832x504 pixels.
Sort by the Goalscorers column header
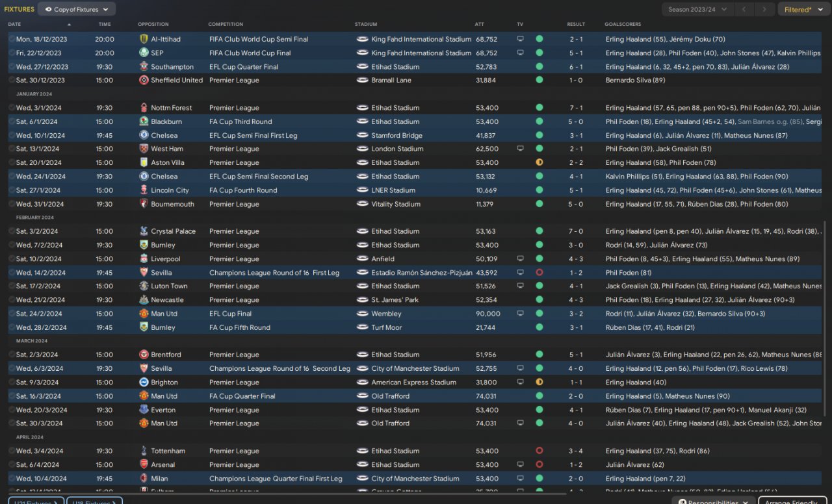tap(623, 24)
